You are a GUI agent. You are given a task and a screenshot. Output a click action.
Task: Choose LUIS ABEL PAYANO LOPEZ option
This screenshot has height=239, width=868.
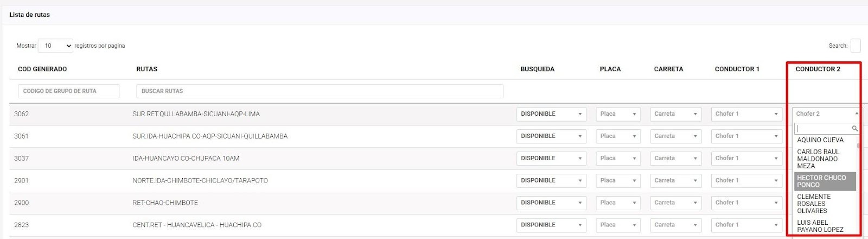(x=820, y=226)
